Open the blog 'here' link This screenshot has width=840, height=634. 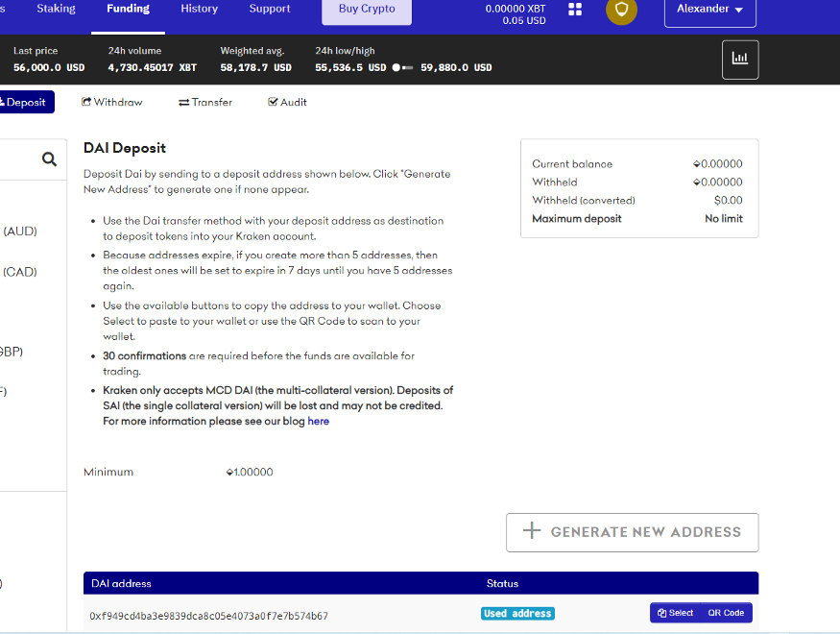pos(318,422)
